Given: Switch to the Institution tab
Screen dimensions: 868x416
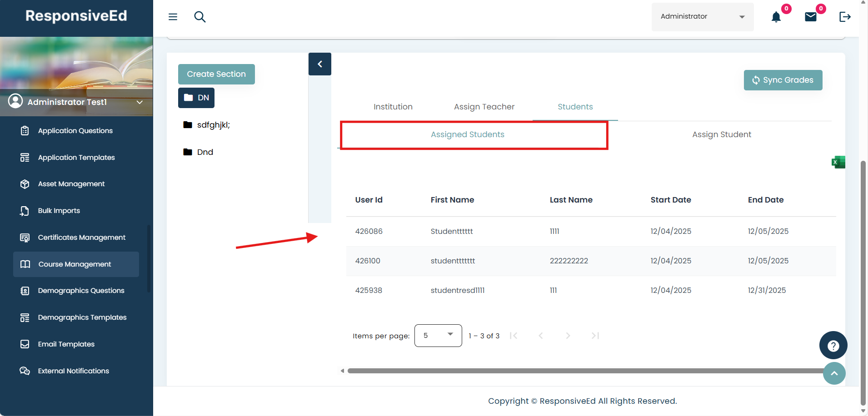Looking at the screenshot, I should click(393, 107).
